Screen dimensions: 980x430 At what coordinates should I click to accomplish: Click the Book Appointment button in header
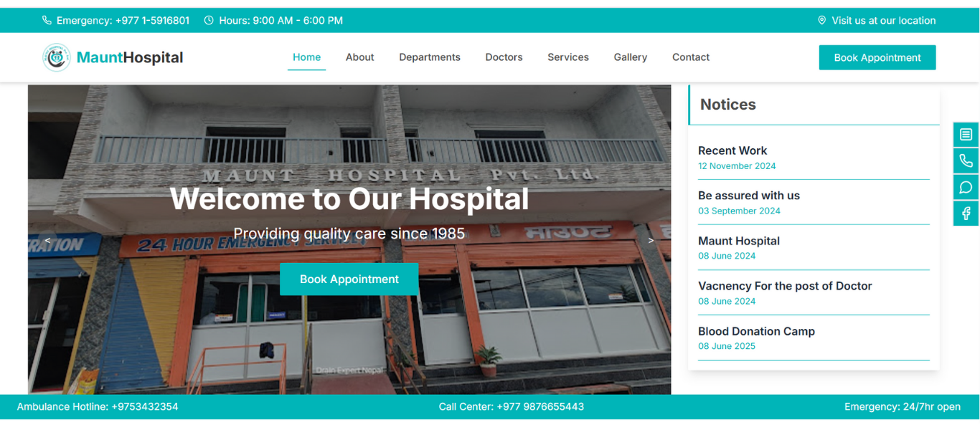(x=877, y=58)
